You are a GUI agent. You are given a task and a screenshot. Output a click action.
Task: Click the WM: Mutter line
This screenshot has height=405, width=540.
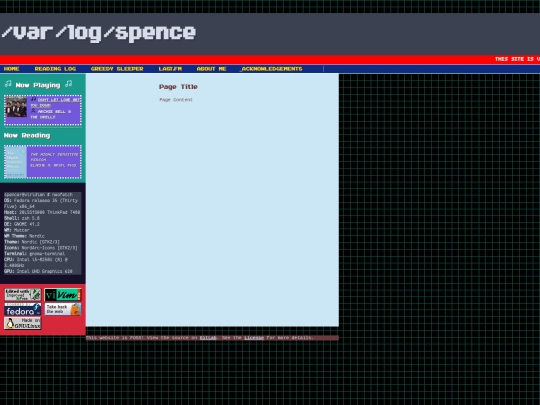click(x=17, y=230)
